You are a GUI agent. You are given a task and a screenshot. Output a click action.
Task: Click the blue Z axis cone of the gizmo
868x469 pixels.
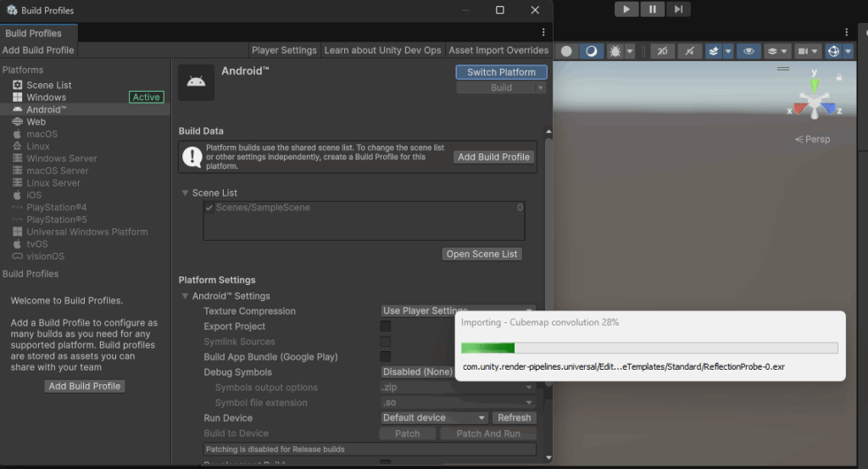pyautogui.click(x=829, y=109)
